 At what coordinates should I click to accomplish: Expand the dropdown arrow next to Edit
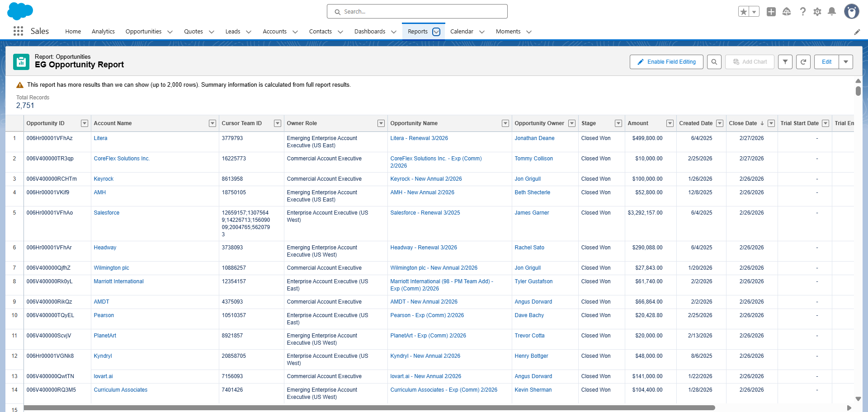845,62
